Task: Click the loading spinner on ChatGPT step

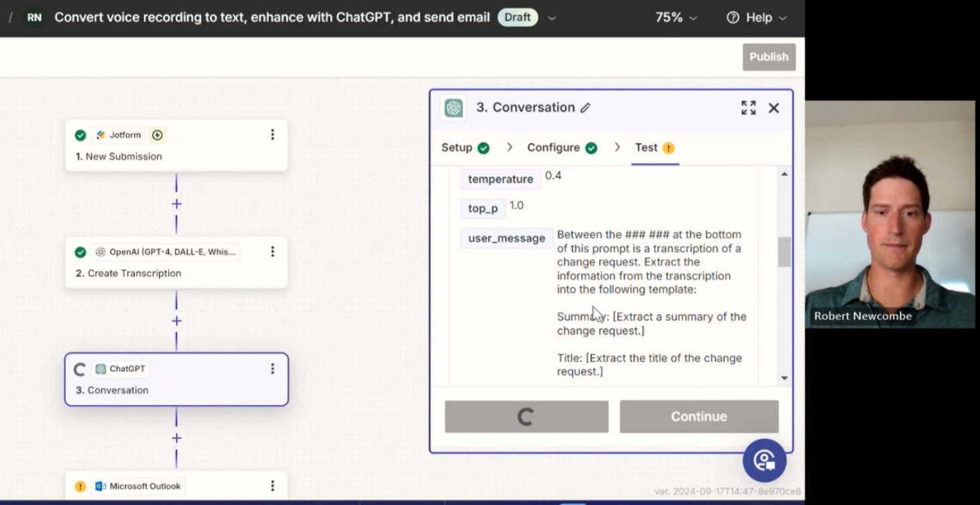Action: click(x=79, y=369)
